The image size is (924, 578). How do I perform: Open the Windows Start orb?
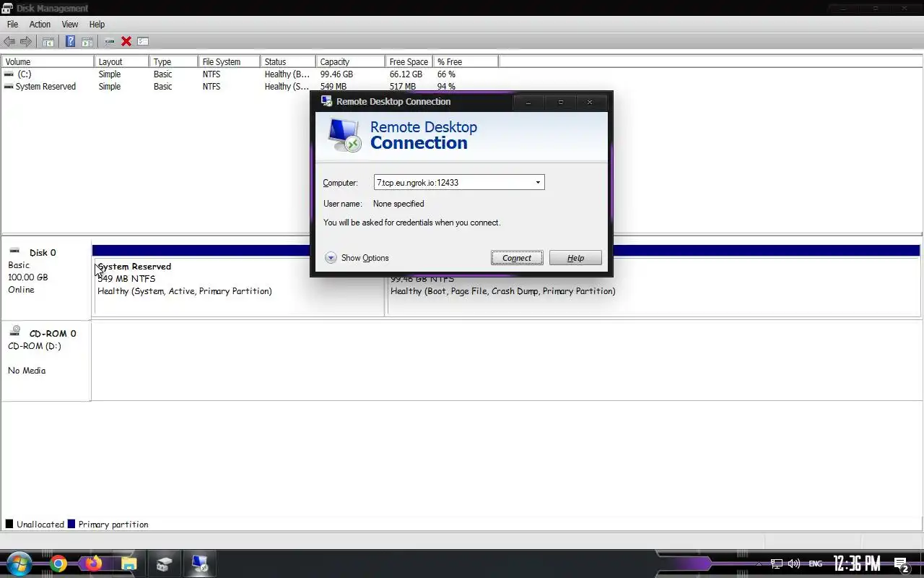19,564
